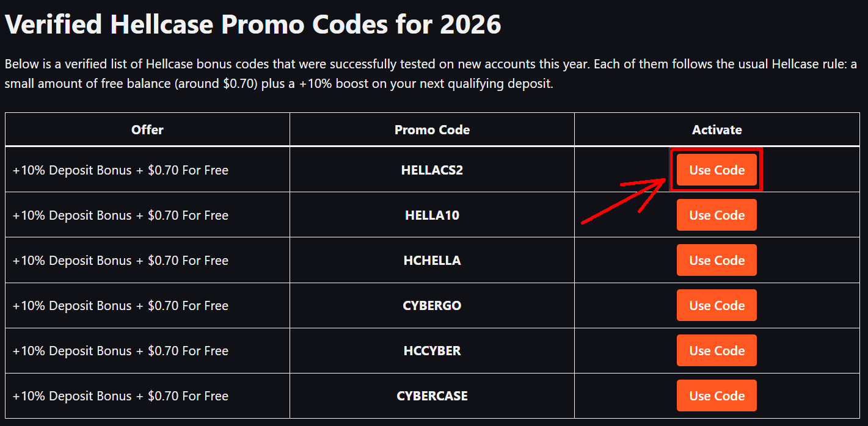Click the CYBERCASE promo code
Screen dimensions: 868x426
click(432, 396)
